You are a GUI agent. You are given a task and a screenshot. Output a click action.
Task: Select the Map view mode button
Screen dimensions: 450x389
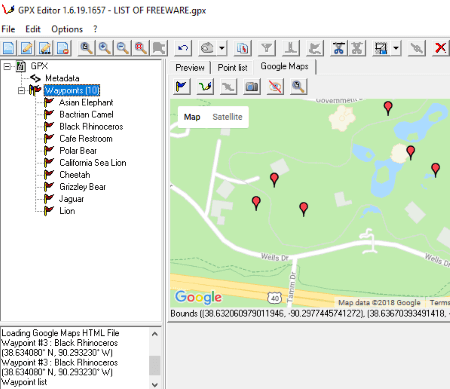coord(192,117)
